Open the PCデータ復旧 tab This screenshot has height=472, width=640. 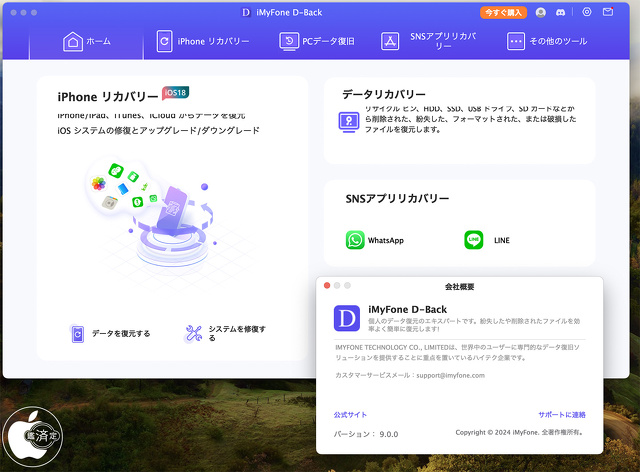(x=317, y=41)
